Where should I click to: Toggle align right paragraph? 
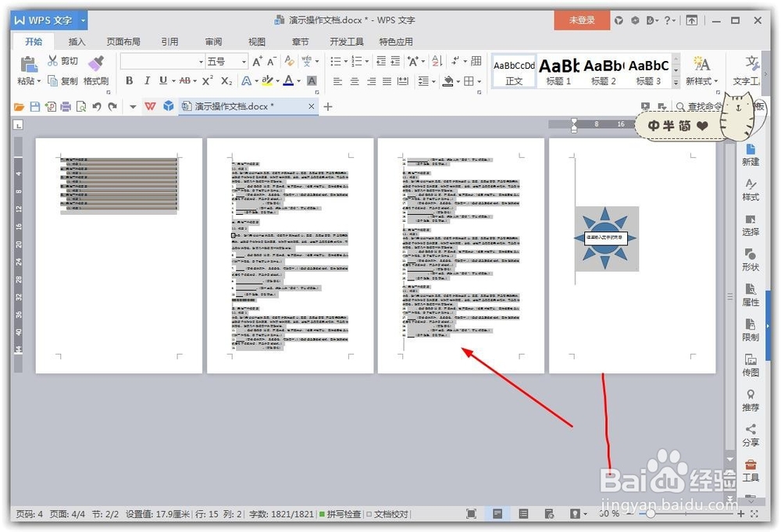(x=371, y=80)
